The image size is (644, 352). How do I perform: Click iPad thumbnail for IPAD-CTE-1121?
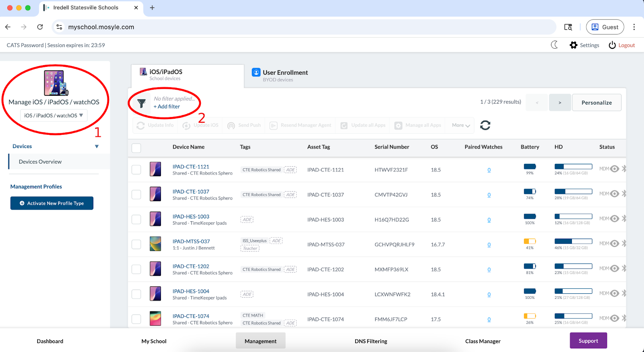pyautogui.click(x=155, y=169)
